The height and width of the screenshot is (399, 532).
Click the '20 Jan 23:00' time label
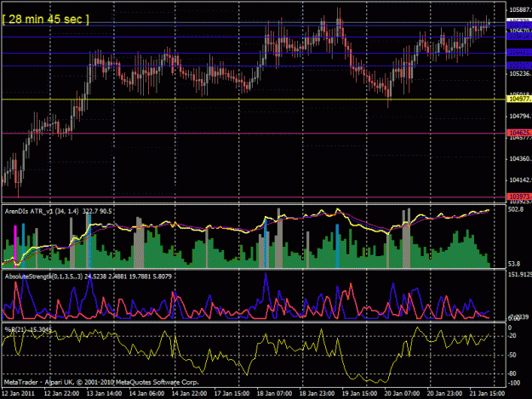pos(444,394)
